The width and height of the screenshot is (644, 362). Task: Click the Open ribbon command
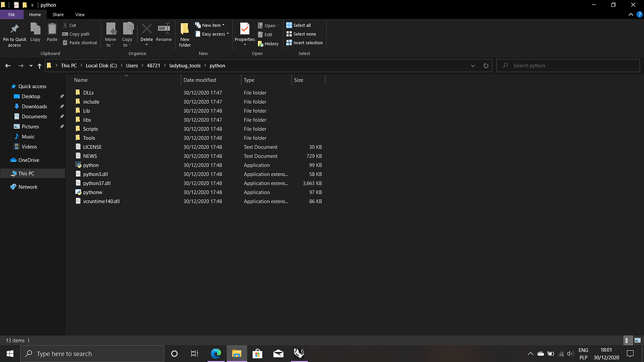click(x=268, y=25)
